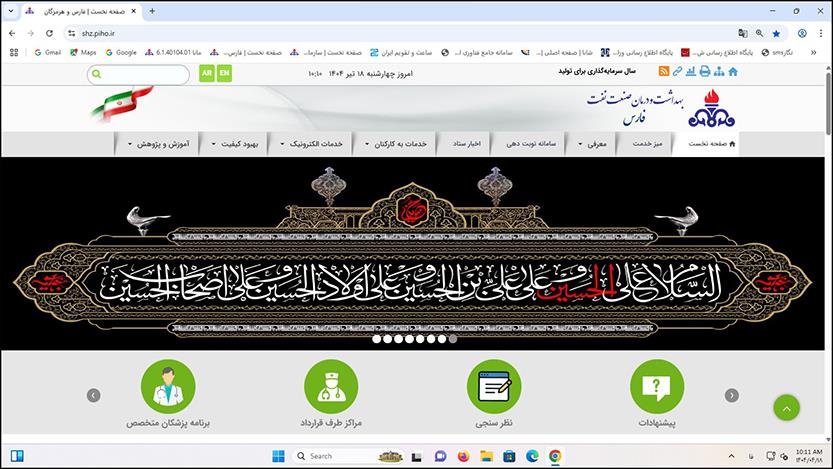
Task: Open the taskbar clock showing 10:11 AM
Action: (808, 456)
